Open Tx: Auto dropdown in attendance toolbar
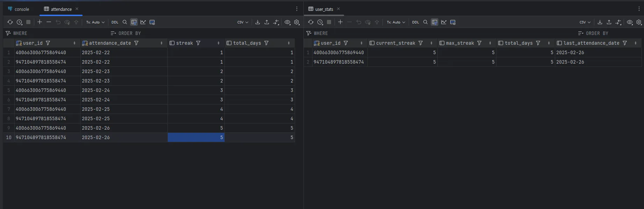The height and width of the screenshot is (209, 644). click(95, 22)
